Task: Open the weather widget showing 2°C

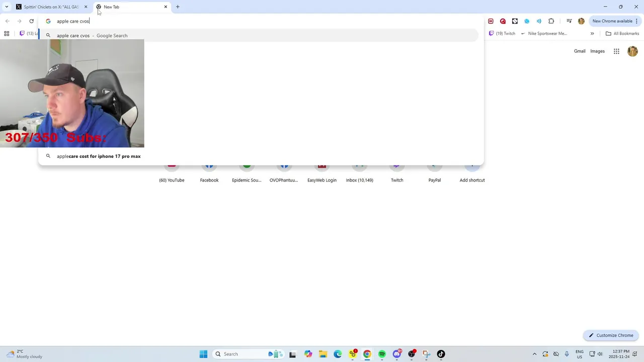Action: (x=25, y=354)
